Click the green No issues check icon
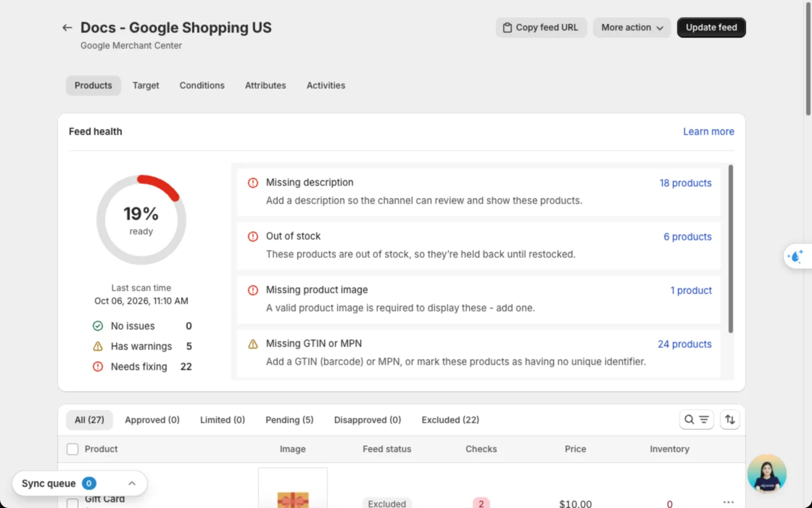 [98, 326]
